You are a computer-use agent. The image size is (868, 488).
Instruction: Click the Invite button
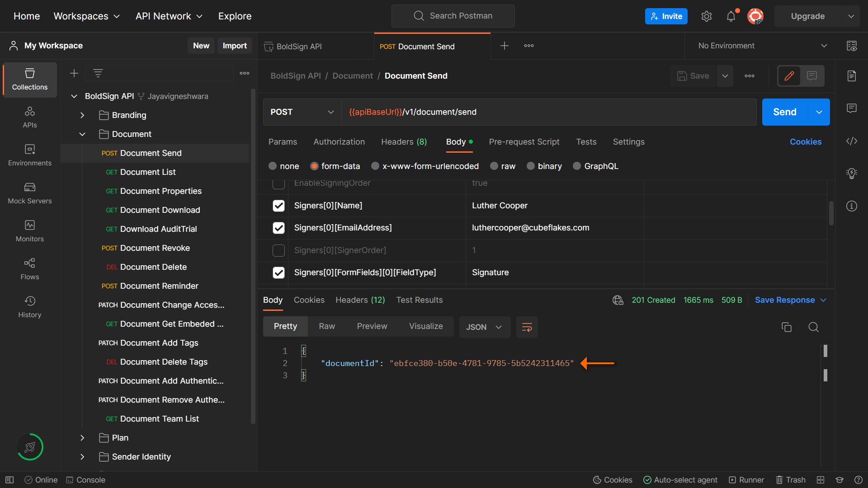pos(666,16)
